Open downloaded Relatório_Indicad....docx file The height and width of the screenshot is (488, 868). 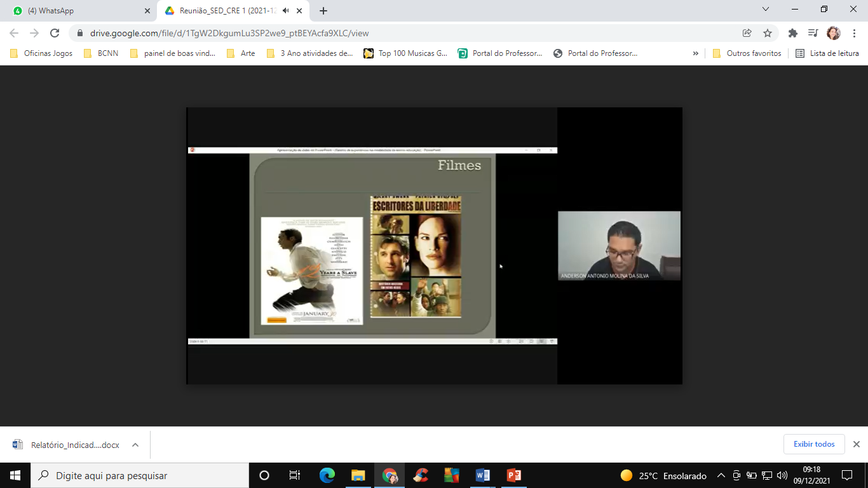pyautogui.click(x=66, y=445)
